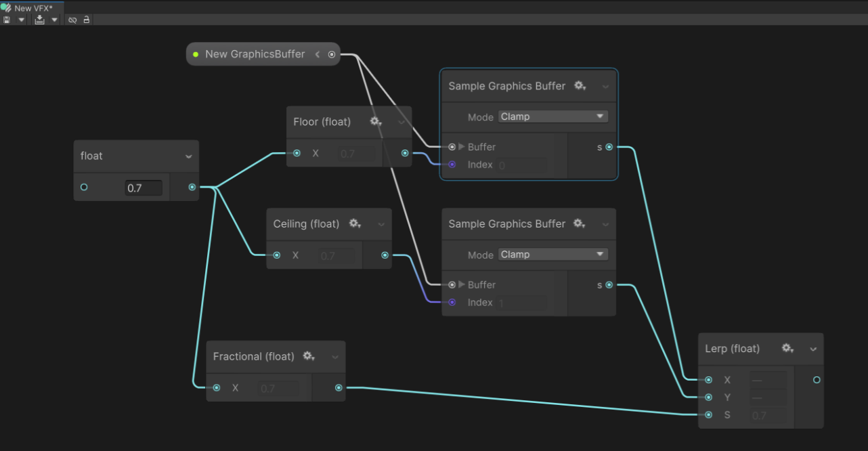Click the float value field showing 0.7
Image resolution: width=868 pixels, height=451 pixels.
coord(144,188)
